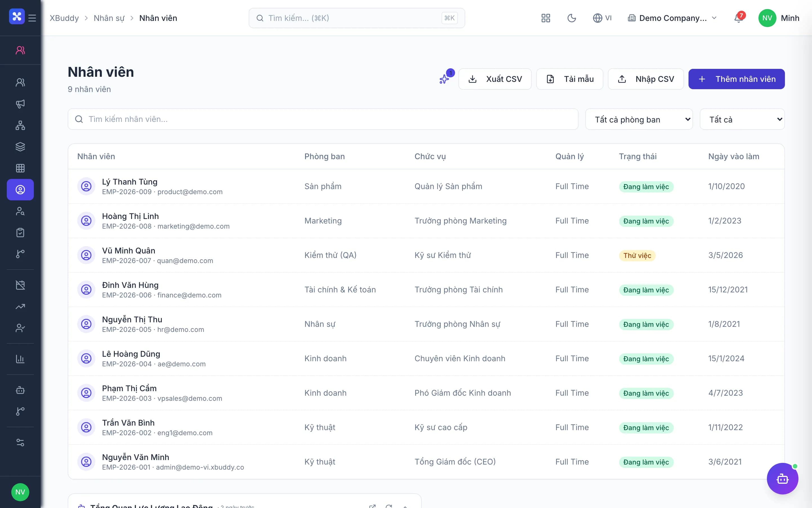The height and width of the screenshot is (508, 812).
Task: Open the table grid sidebar icon
Action: click(20, 168)
